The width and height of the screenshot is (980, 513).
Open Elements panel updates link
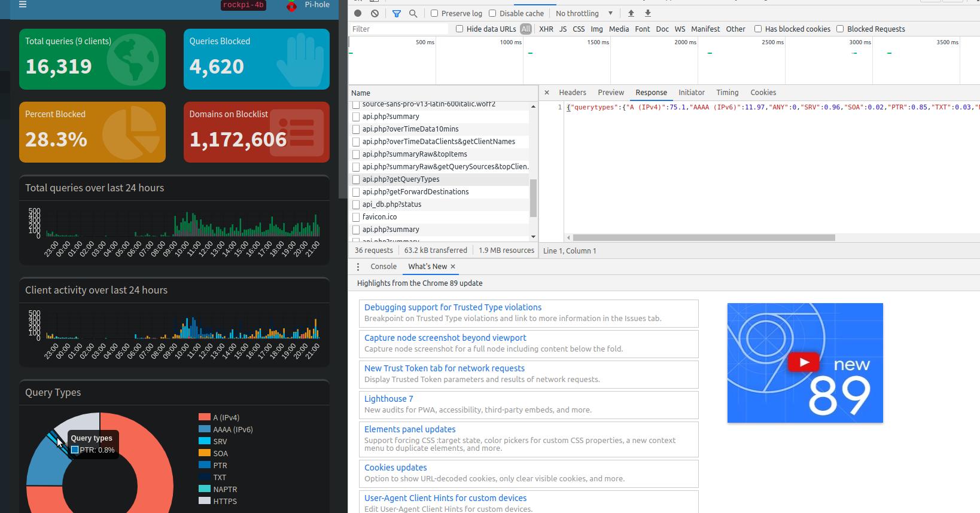[x=410, y=429]
